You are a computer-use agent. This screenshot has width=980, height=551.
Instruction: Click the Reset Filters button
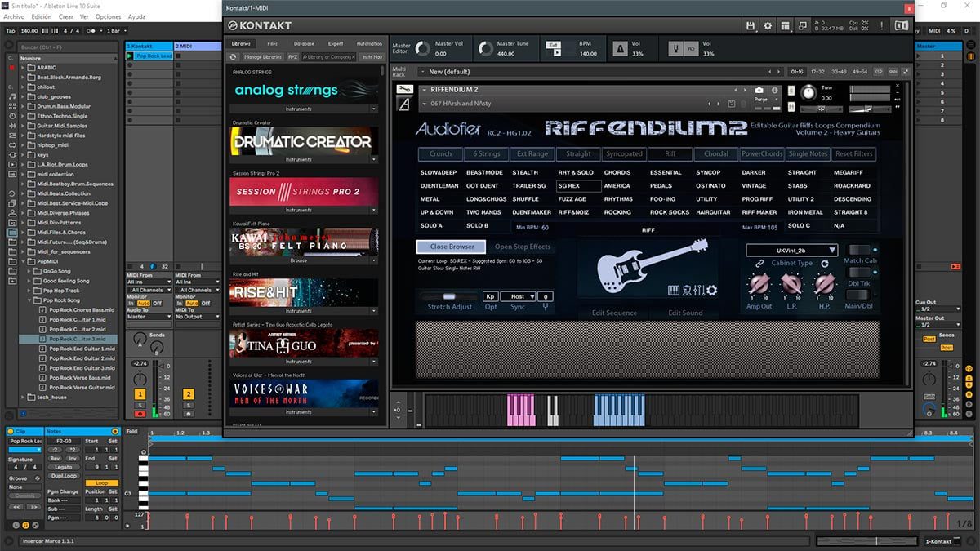[x=853, y=153]
